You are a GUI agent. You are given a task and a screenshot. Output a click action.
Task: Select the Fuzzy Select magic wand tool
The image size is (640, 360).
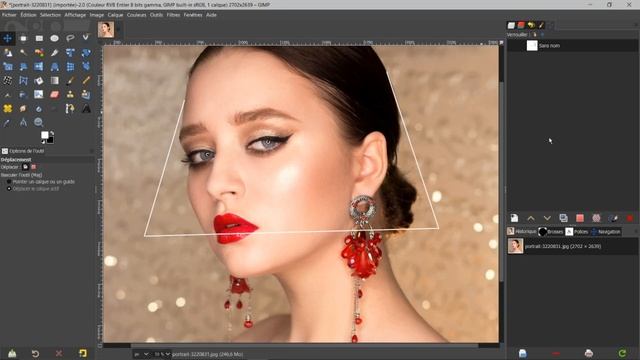point(23,53)
